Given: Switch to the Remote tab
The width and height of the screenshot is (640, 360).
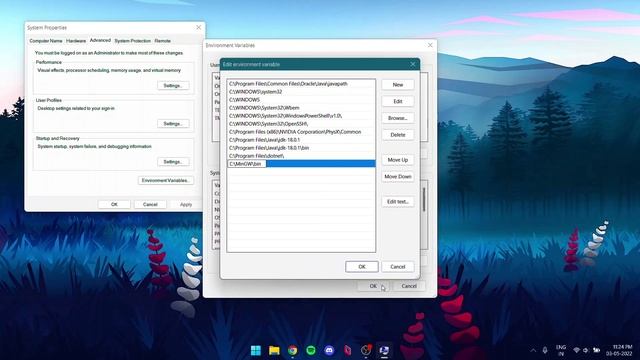Looking at the screenshot, I should pos(162,41).
